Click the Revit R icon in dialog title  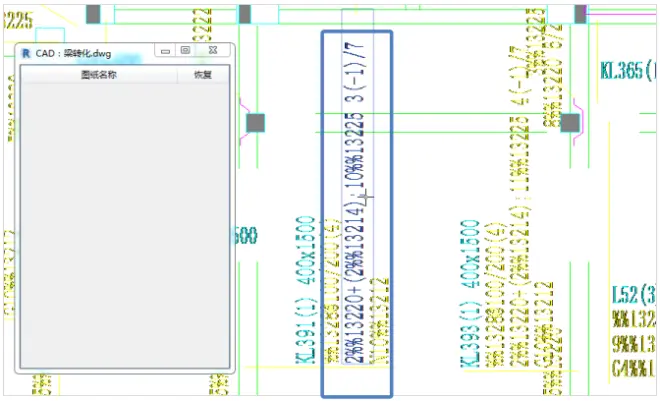pyautogui.click(x=26, y=53)
